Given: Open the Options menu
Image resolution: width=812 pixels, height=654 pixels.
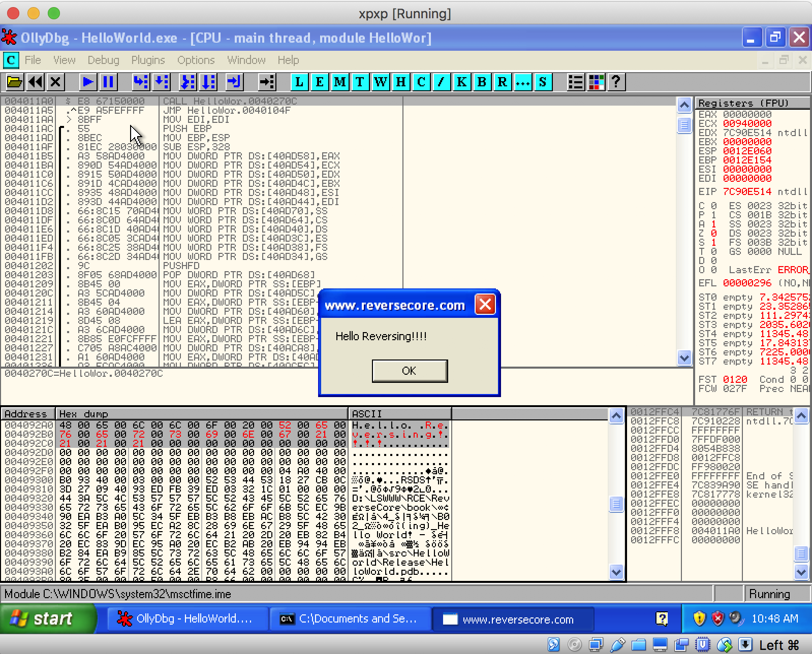Looking at the screenshot, I should (x=196, y=60).
